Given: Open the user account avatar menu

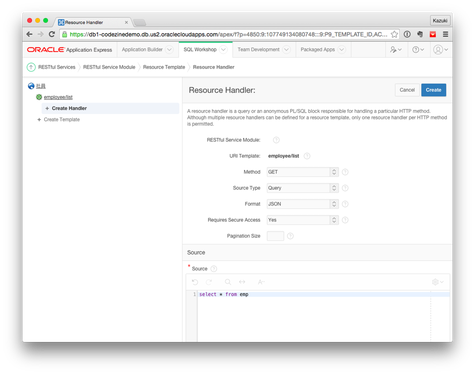Looking at the screenshot, I should (440, 50).
